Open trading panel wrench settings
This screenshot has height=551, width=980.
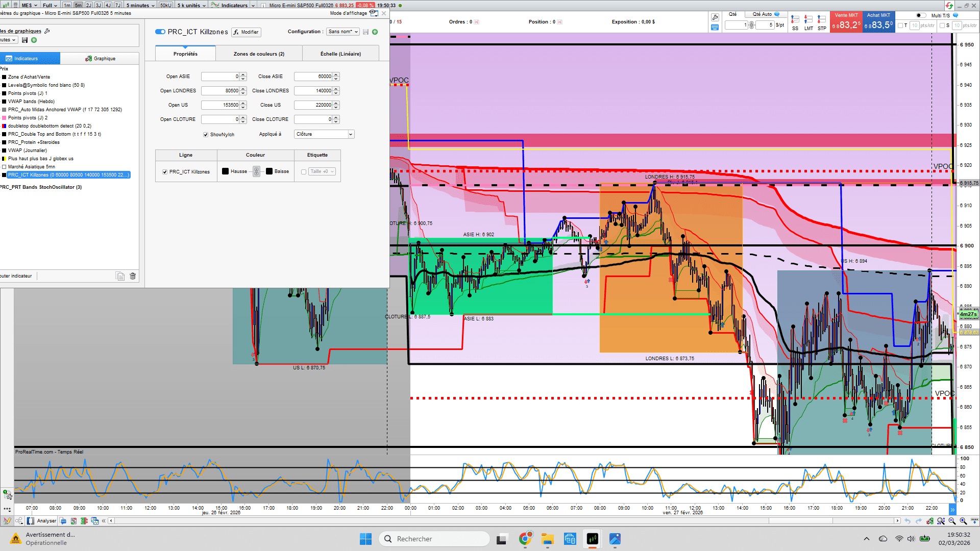coord(715,17)
